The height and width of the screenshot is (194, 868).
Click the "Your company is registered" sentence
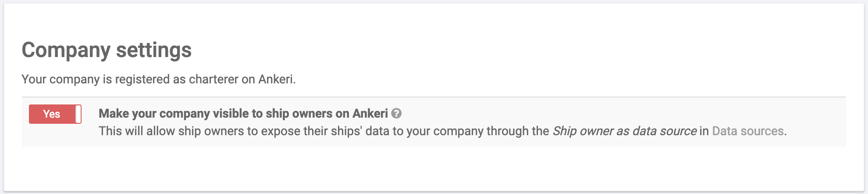158,79
